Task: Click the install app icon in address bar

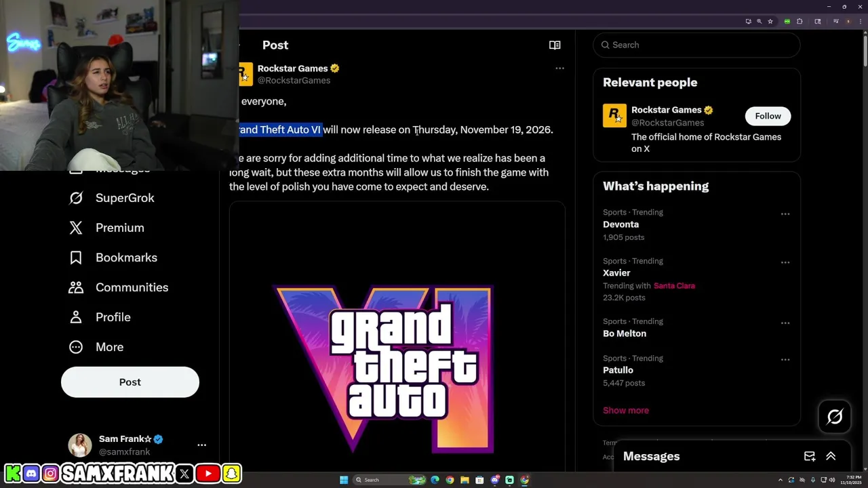Action: 749,21
